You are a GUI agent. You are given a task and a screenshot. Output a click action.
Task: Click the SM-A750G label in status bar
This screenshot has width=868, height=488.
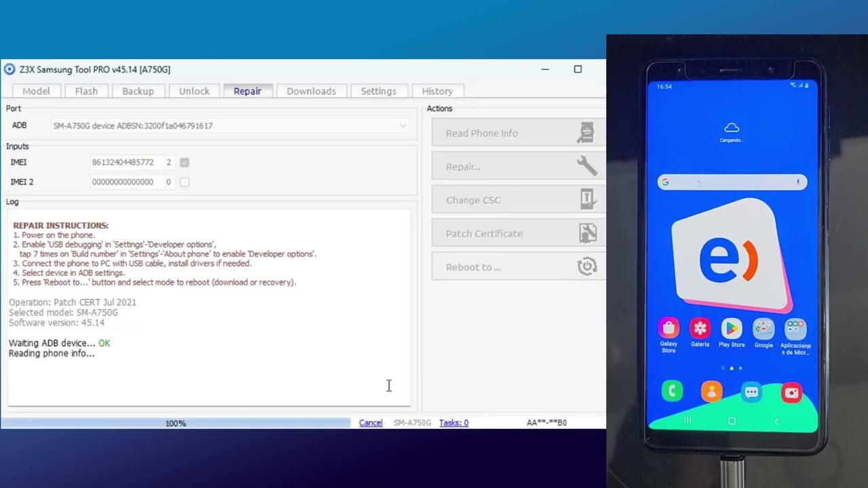coord(412,422)
